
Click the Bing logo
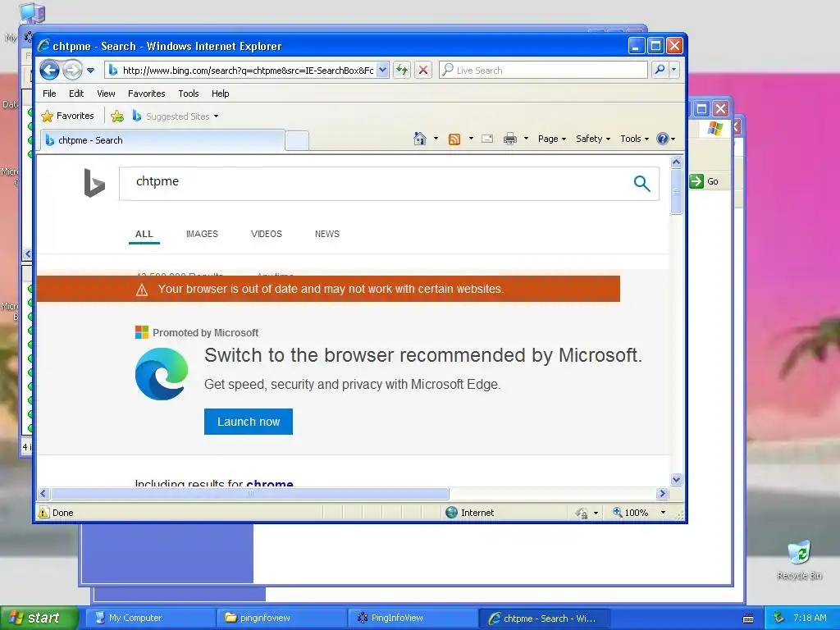pos(94,183)
